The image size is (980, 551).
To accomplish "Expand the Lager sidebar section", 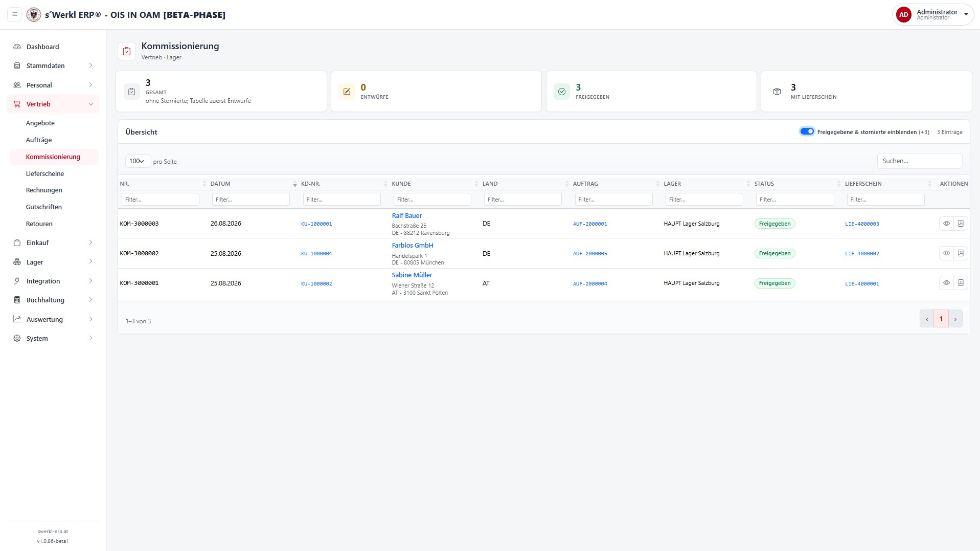I will coord(53,262).
